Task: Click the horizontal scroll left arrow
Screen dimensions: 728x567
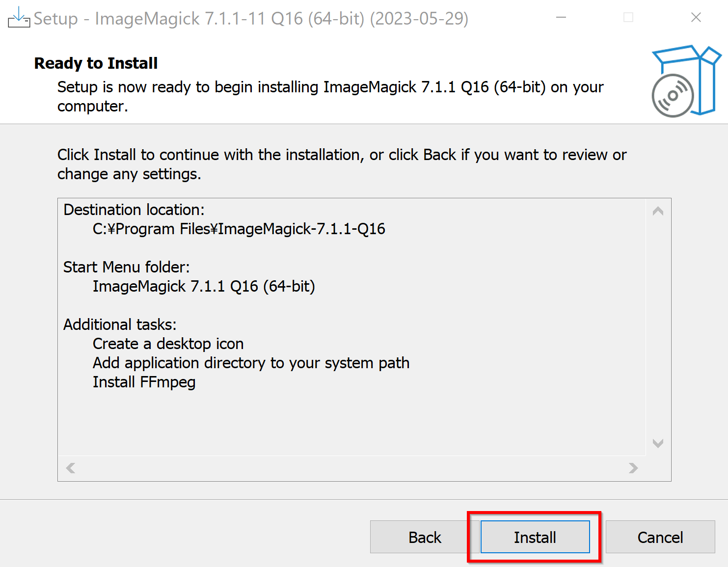Action: coord(71,468)
